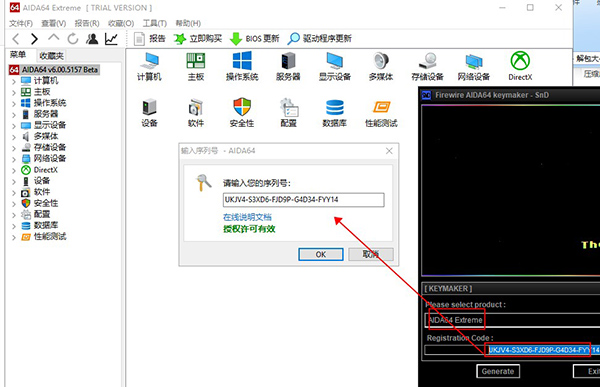Switch to the 收藏夹 (Favorites) tab

coord(51,56)
